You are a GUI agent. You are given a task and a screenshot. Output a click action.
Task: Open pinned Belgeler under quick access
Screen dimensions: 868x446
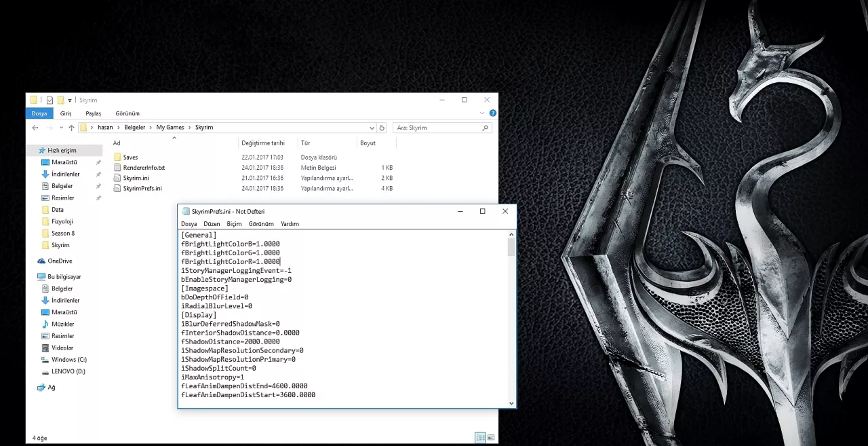coord(62,185)
